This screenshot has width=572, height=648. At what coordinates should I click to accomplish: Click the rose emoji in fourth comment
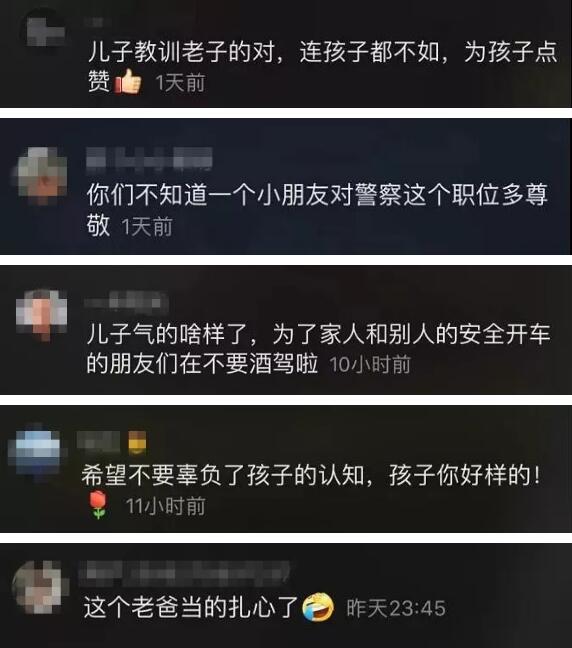98,505
